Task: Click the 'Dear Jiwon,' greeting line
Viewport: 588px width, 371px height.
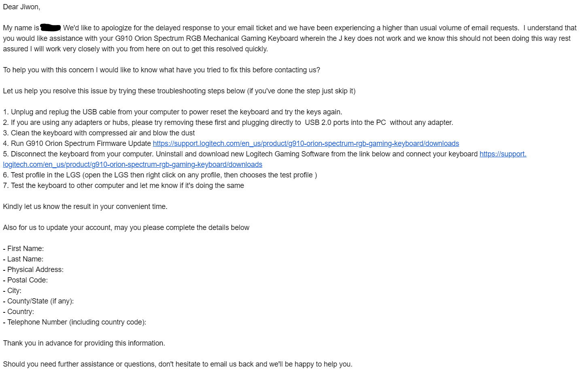Action: [21, 7]
